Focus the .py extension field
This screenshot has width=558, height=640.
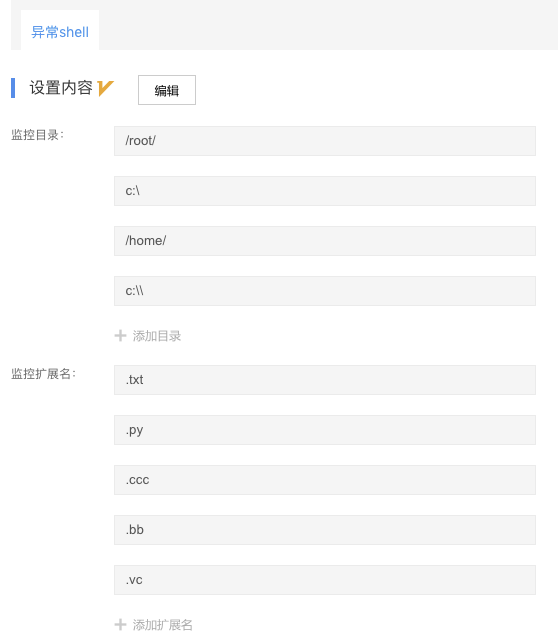325,430
